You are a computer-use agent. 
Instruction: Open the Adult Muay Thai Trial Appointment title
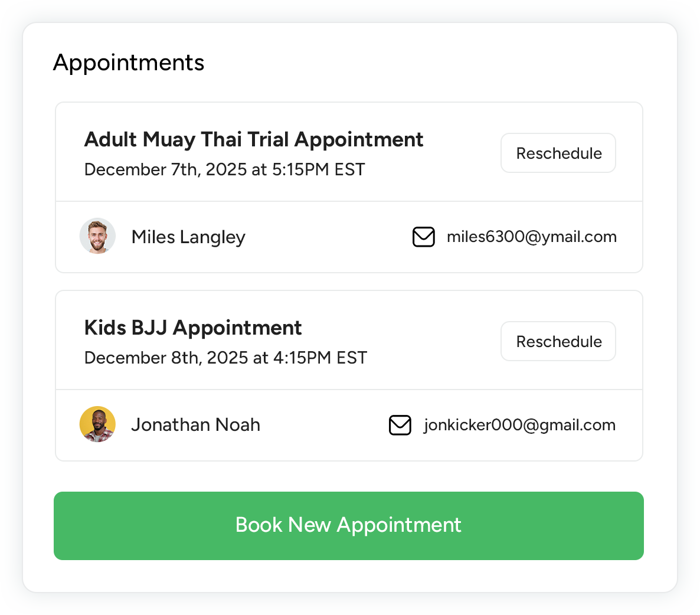[x=254, y=140]
